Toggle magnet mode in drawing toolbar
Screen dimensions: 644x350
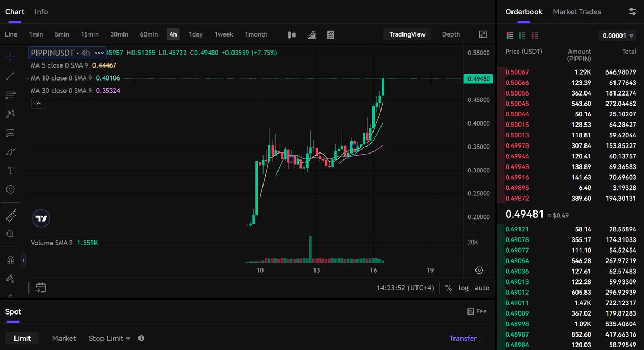(x=10, y=260)
